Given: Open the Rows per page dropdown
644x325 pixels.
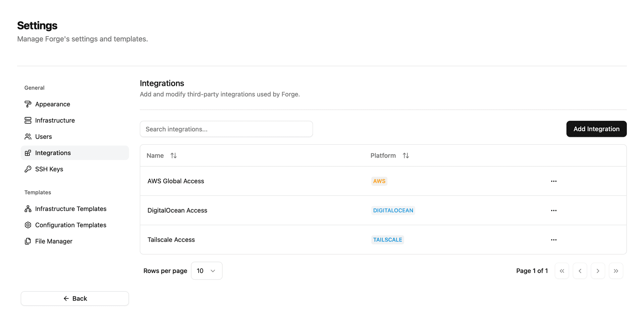Looking at the screenshot, I should [x=207, y=271].
